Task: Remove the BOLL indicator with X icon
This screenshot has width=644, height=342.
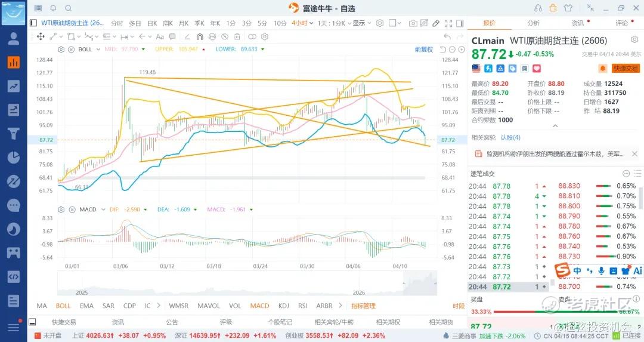Action: (71, 50)
